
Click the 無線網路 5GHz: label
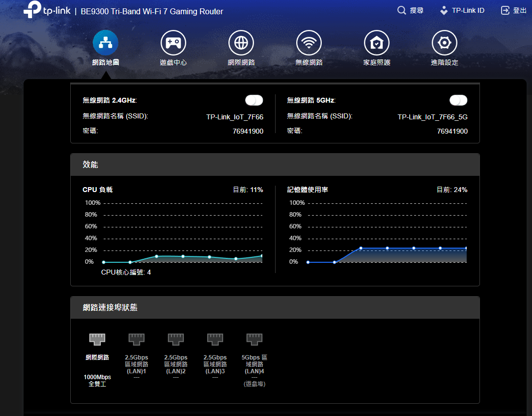point(311,100)
